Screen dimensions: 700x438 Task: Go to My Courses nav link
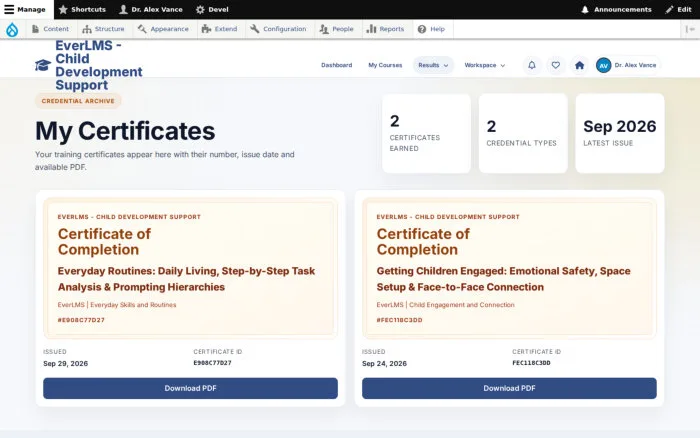[385, 65]
